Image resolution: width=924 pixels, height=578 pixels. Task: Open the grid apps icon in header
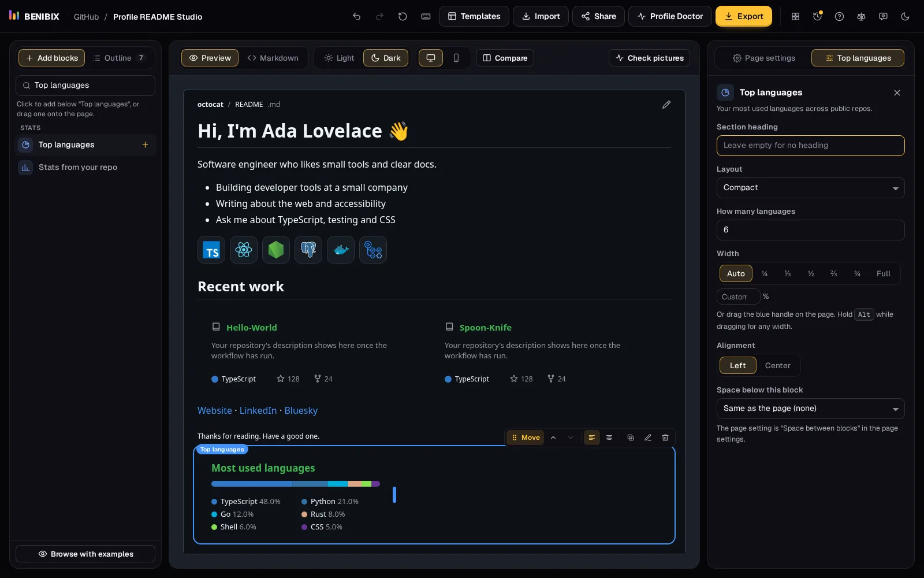pos(795,16)
